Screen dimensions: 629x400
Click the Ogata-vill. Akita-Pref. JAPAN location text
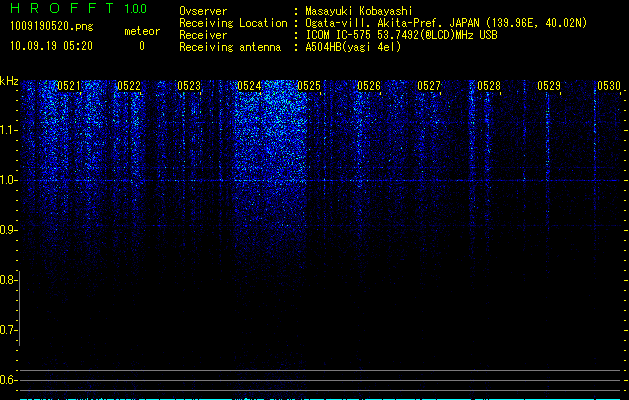446,23
